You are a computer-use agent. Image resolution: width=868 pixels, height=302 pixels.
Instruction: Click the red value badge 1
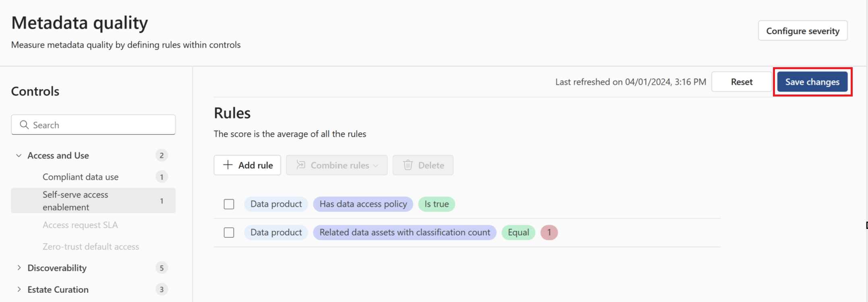[549, 232]
